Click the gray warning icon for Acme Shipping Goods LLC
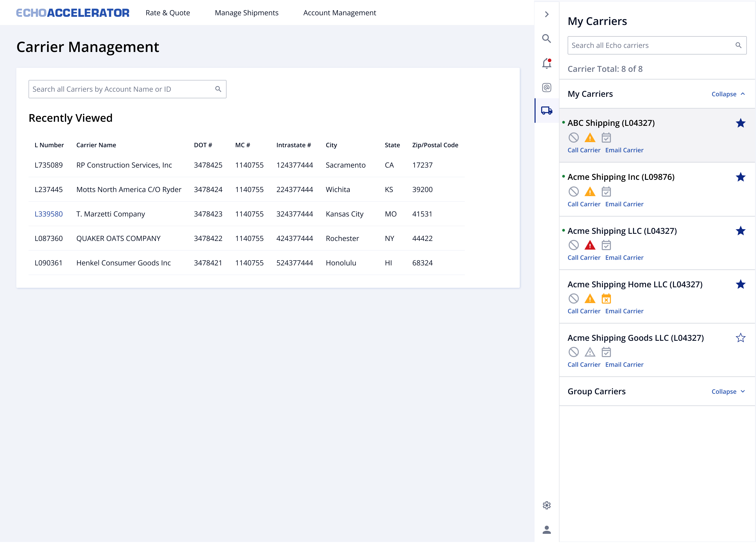This screenshot has width=756, height=543. pos(590,352)
